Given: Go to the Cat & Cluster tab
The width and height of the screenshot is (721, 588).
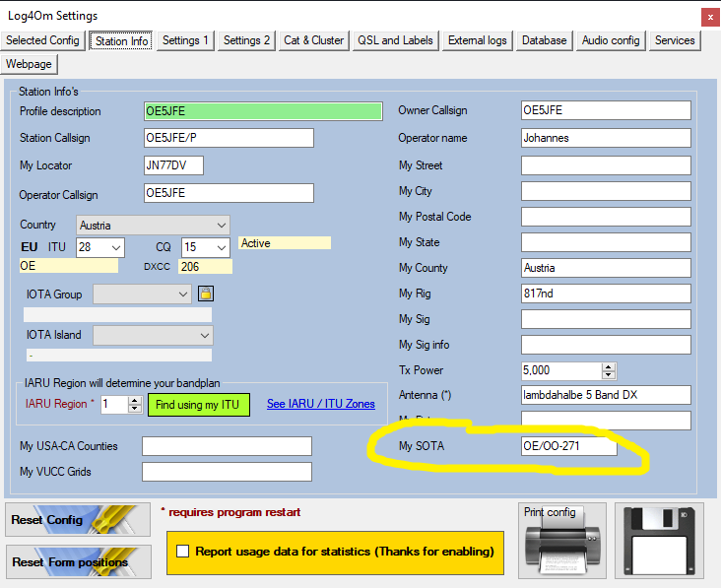Looking at the screenshot, I should (x=313, y=40).
